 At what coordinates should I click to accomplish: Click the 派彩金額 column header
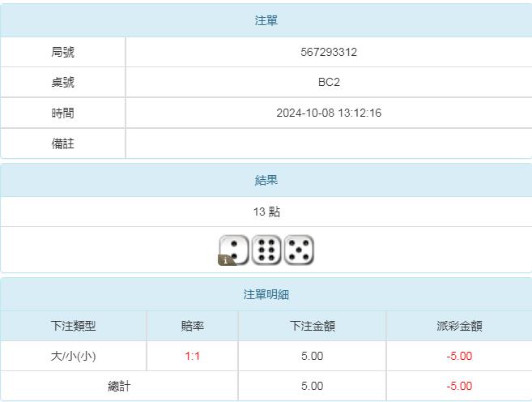459,326
